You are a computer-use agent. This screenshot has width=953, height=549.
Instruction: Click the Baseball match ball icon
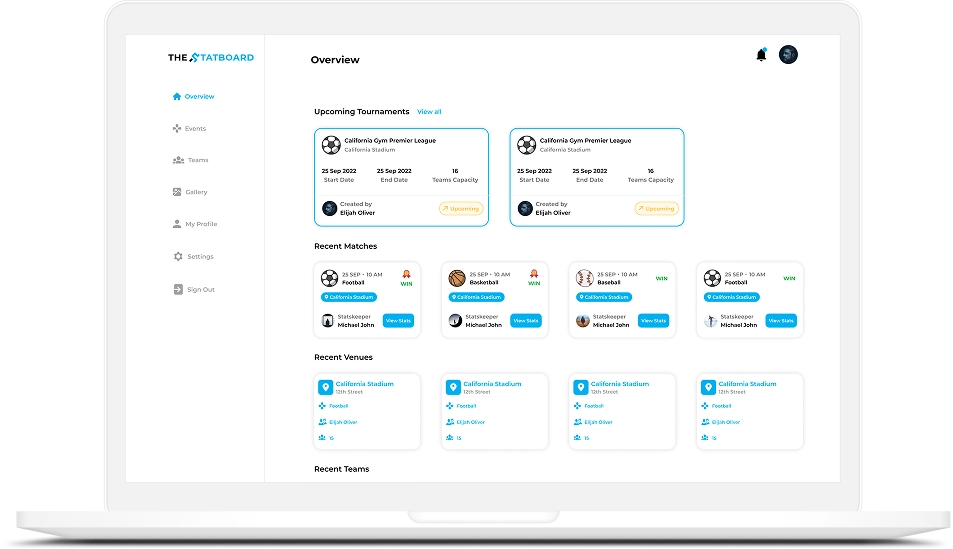click(x=585, y=278)
